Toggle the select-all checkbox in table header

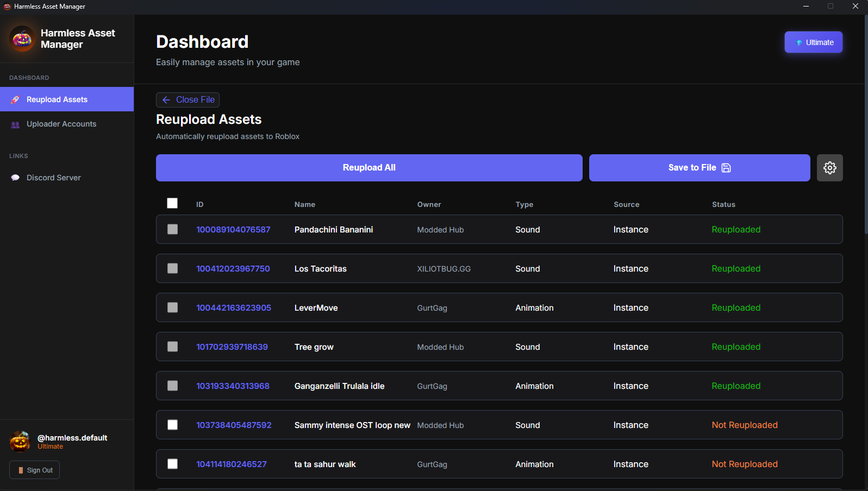coord(172,203)
